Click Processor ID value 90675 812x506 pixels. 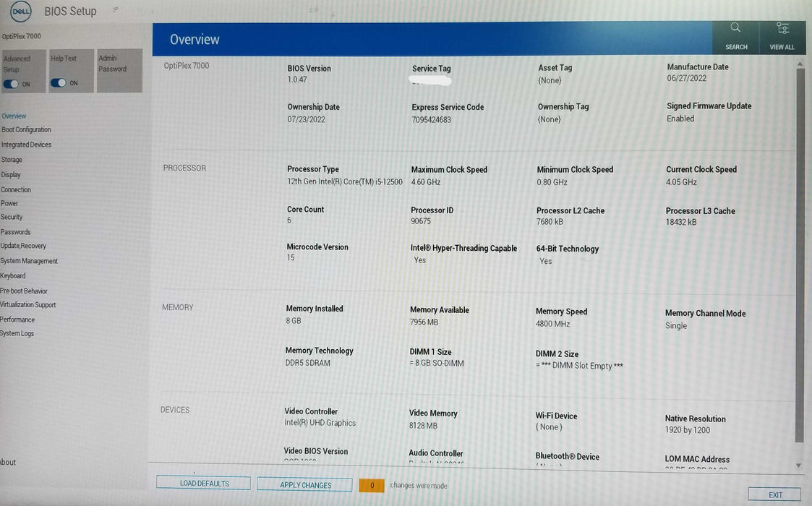(421, 221)
